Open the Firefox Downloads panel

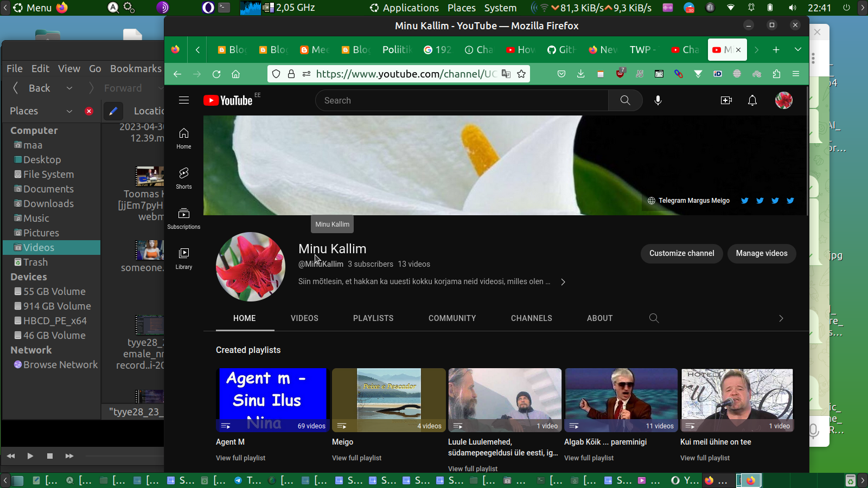pyautogui.click(x=580, y=74)
